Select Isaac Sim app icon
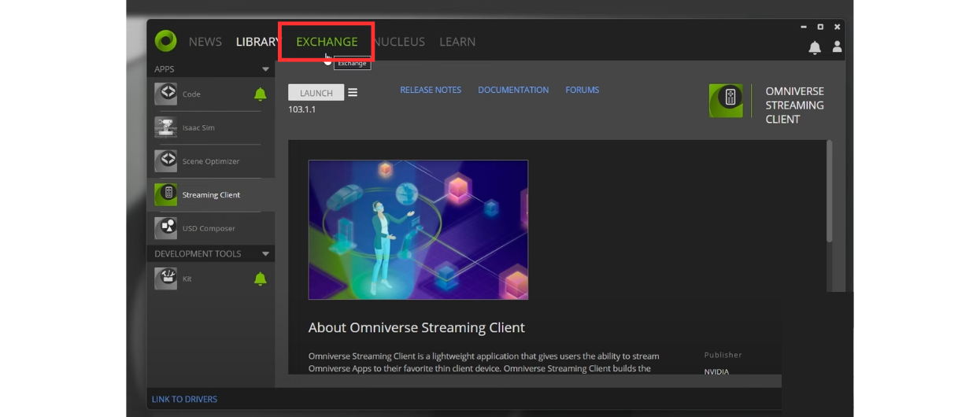 coord(165,127)
